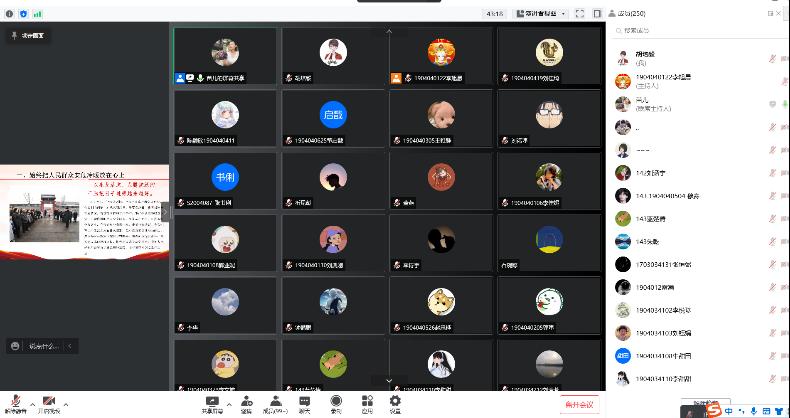Click the red leave meeting button

click(579, 404)
